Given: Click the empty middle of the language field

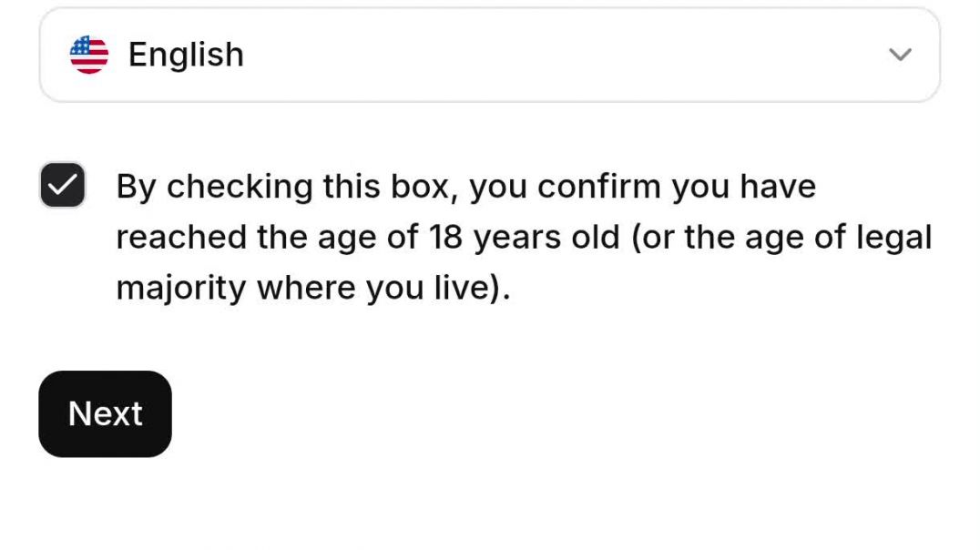Looking at the screenshot, I should coord(546,55).
